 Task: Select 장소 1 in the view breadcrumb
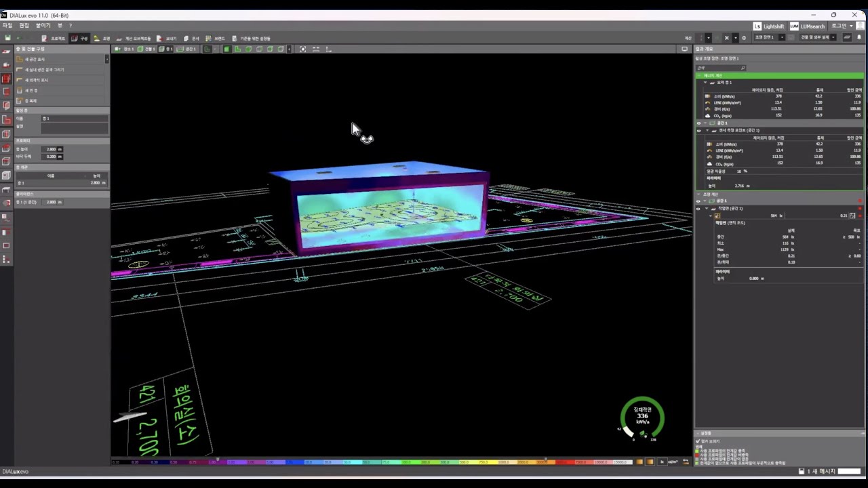(x=125, y=49)
